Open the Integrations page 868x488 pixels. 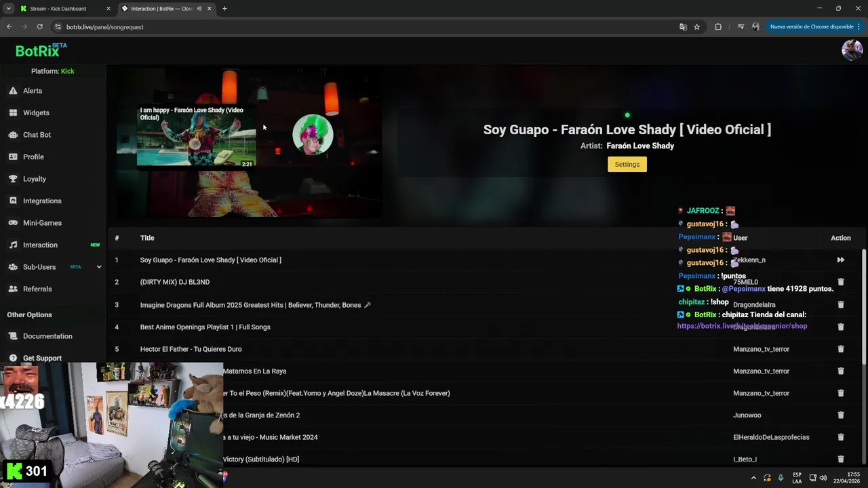click(42, 201)
